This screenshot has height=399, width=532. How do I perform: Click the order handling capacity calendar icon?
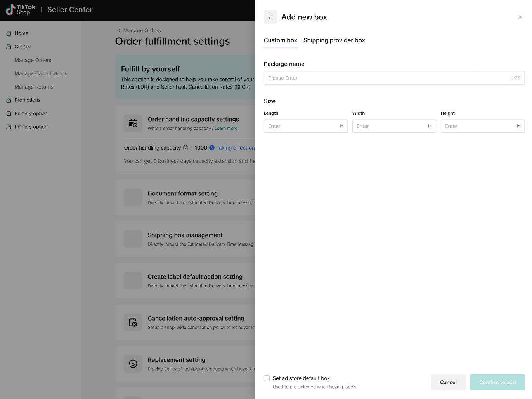133,123
